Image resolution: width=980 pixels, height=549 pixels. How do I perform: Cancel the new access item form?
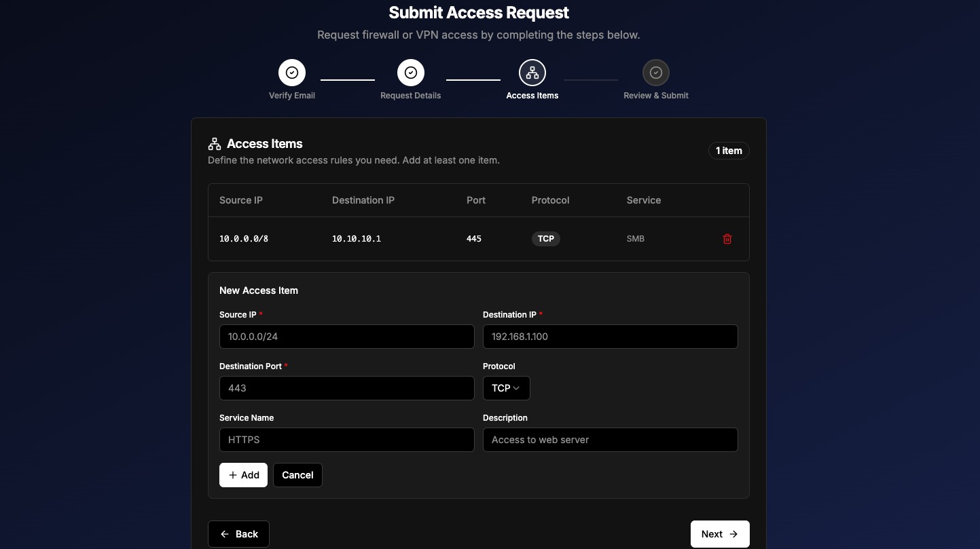tap(297, 475)
